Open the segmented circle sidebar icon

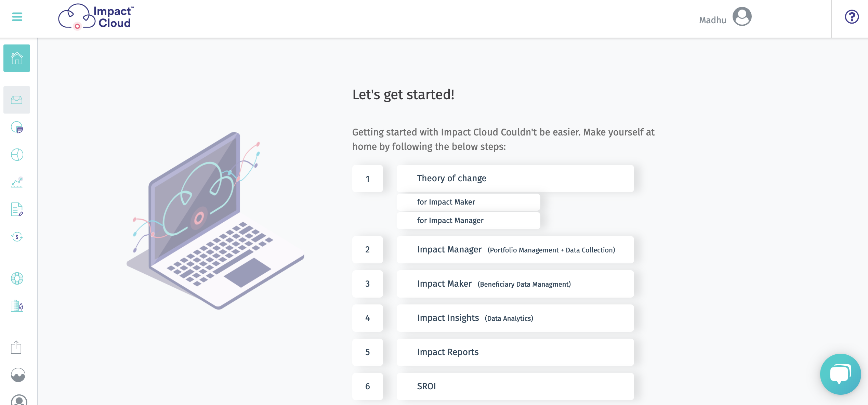click(17, 155)
